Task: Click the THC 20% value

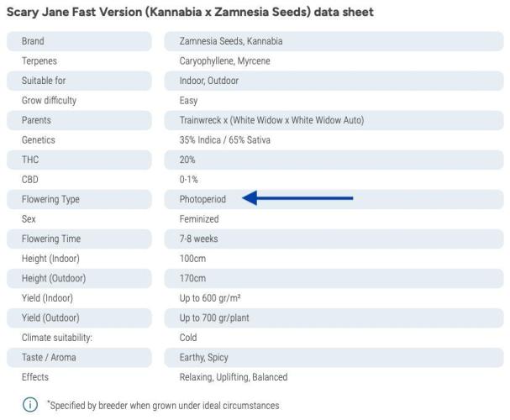Action: tap(187, 160)
